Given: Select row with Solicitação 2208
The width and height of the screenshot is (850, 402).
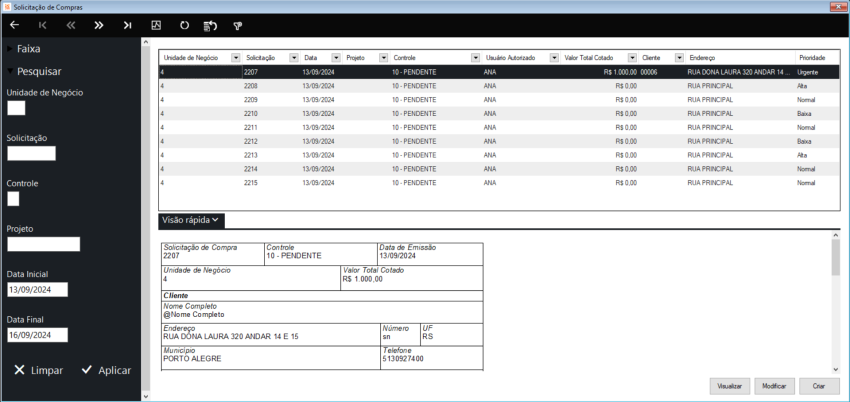Looking at the screenshot, I should point(499,86).
